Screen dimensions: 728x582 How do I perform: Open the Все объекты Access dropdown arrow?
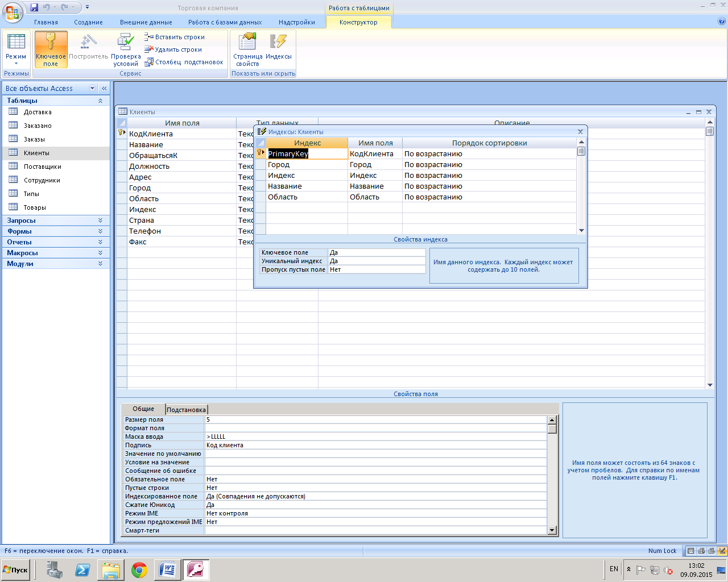coord(92,88)
